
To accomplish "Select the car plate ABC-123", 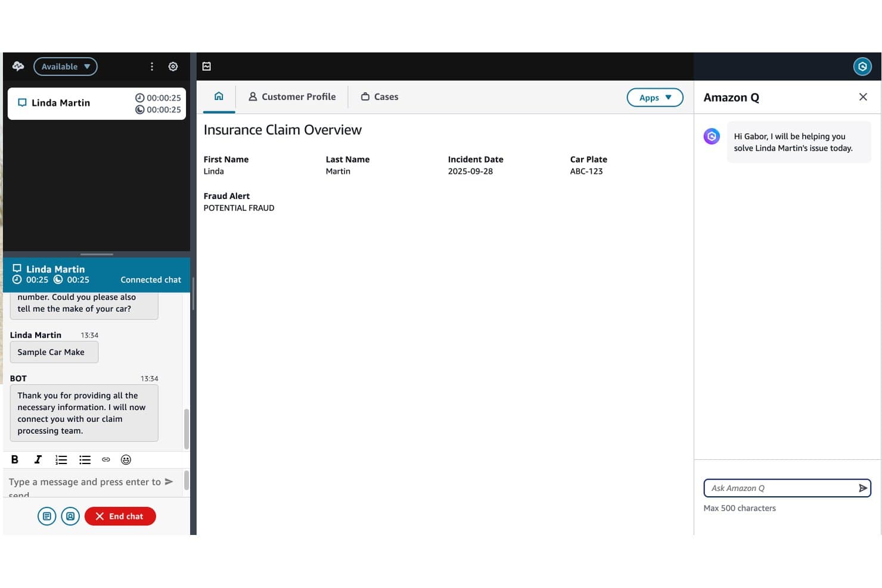I will 586,171.
